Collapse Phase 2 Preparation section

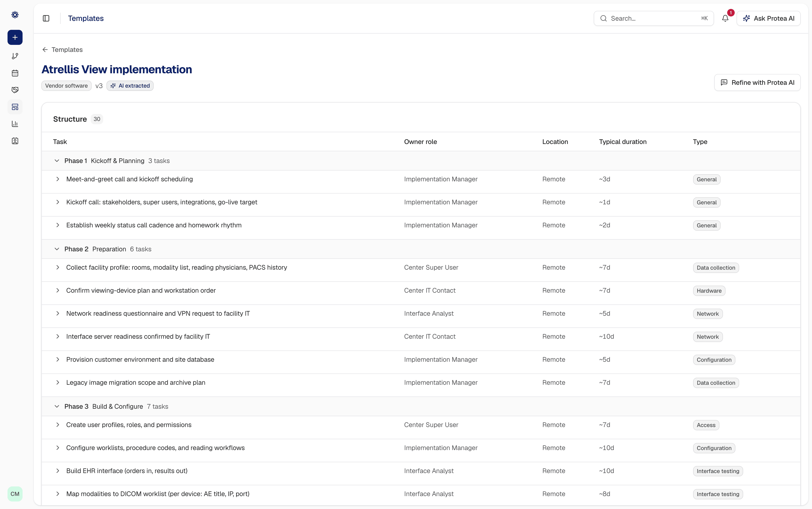pos(57,249)
